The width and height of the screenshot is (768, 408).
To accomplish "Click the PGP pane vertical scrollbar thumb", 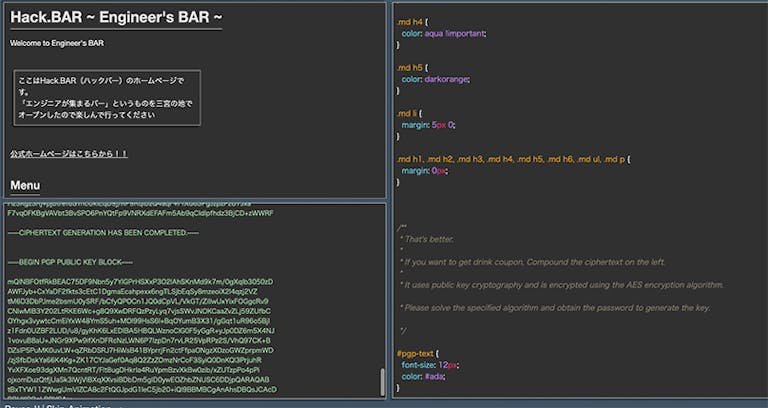I will 382,382.
